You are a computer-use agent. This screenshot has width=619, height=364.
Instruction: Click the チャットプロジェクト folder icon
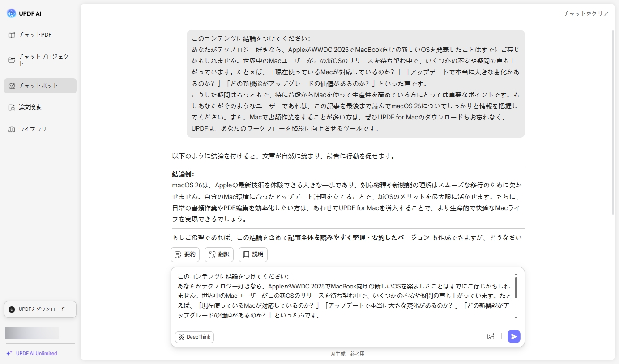coord(12,60)
